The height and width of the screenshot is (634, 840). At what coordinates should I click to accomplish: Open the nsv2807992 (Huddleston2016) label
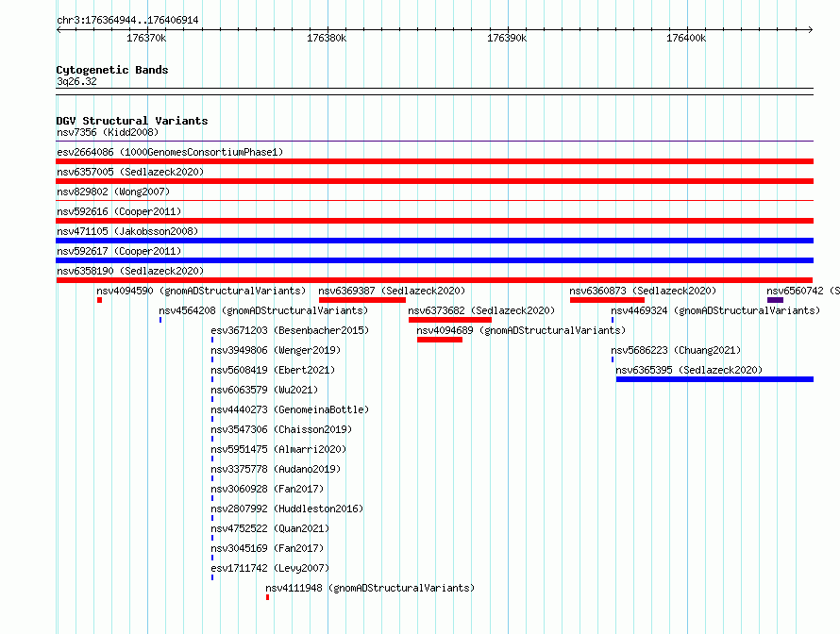287,509
